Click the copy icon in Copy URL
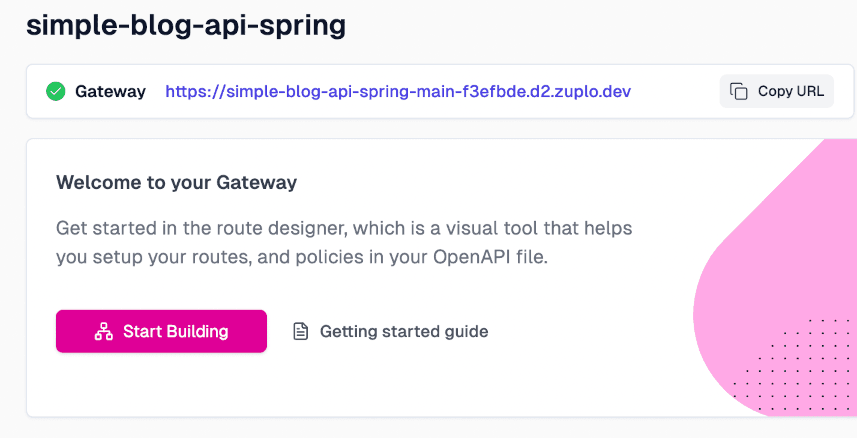The width and height of the screenshot is (857, 438). (x=739, y=91)
